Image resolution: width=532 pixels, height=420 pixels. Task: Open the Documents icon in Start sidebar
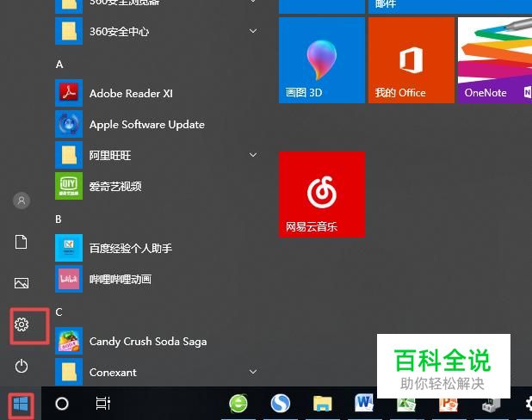click(x=22, y=242)
